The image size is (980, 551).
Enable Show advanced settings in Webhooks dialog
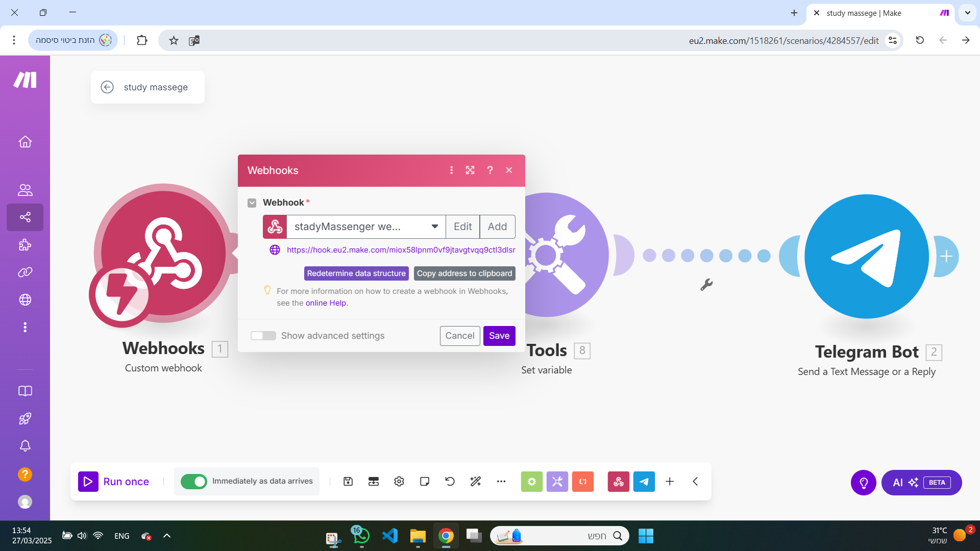point(263,335)
